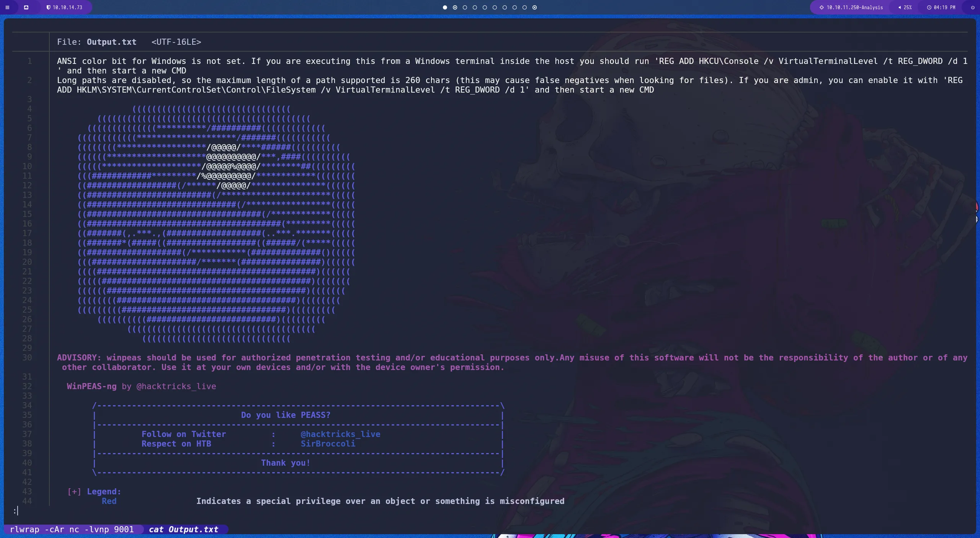Activate the second highlighted workspace indicator
This screenshot has width=980, height=538.
pos(455,7)
